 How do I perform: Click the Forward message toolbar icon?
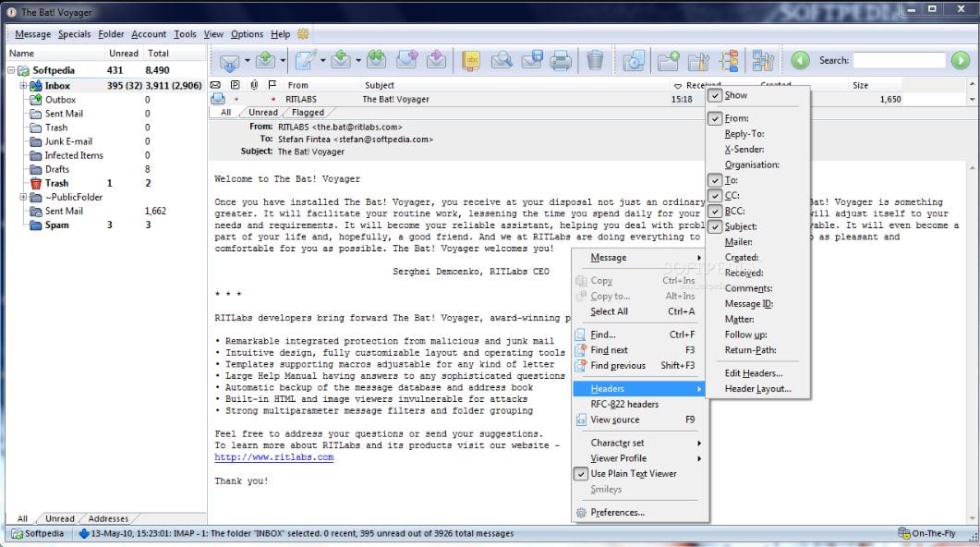click(x=407, y=61)
